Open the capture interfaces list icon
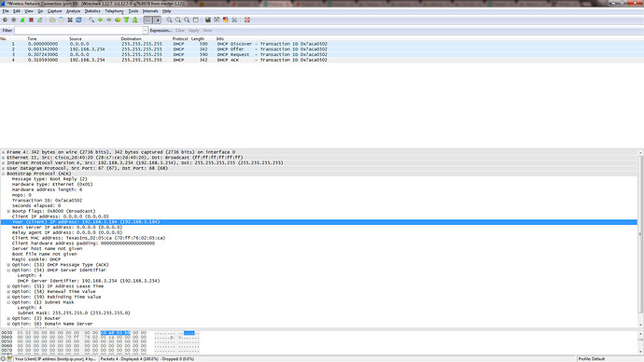This screenshot has width=644, height=362. coord(5,20)
